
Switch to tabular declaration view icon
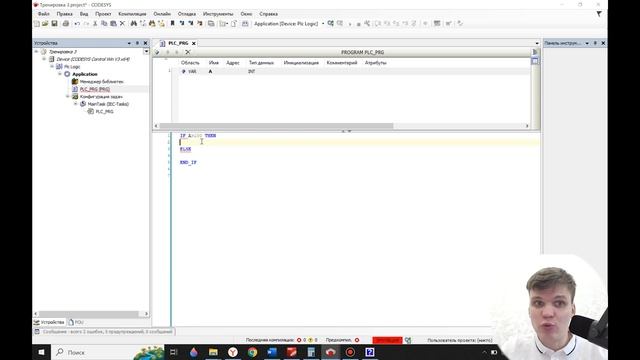coord(535,61)
